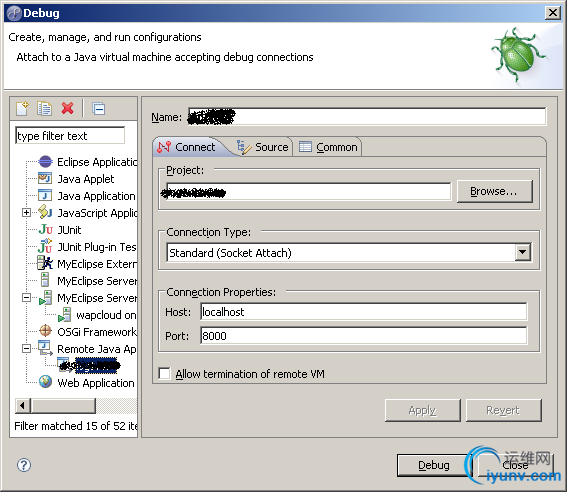
Task: Select Java Application in the tree
Action: [x=96, y=196]
